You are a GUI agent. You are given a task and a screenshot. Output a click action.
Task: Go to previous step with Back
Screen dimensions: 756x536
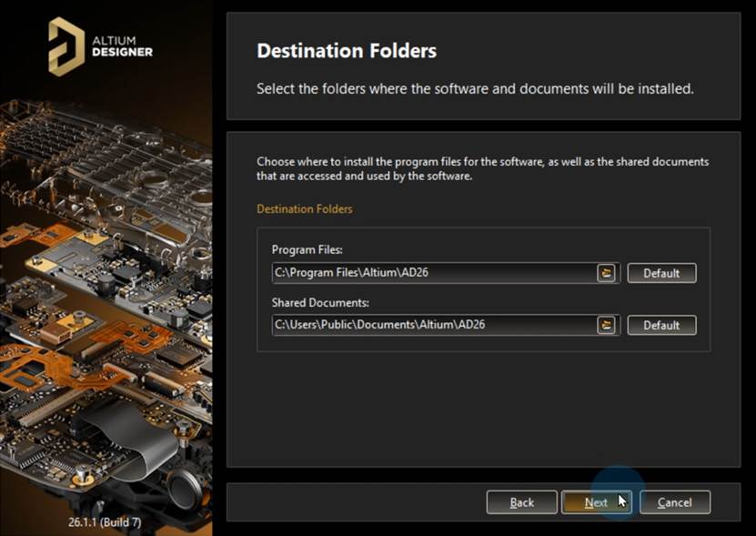[521, 502]
